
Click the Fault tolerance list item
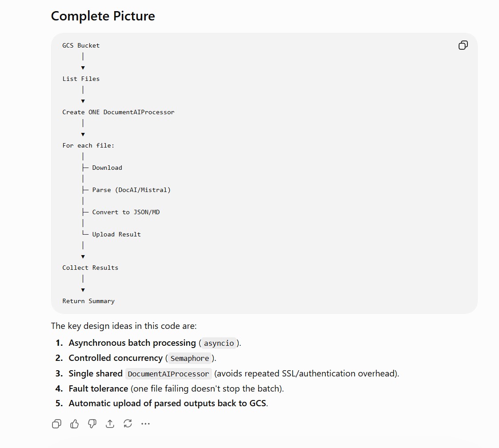point(176,388)
